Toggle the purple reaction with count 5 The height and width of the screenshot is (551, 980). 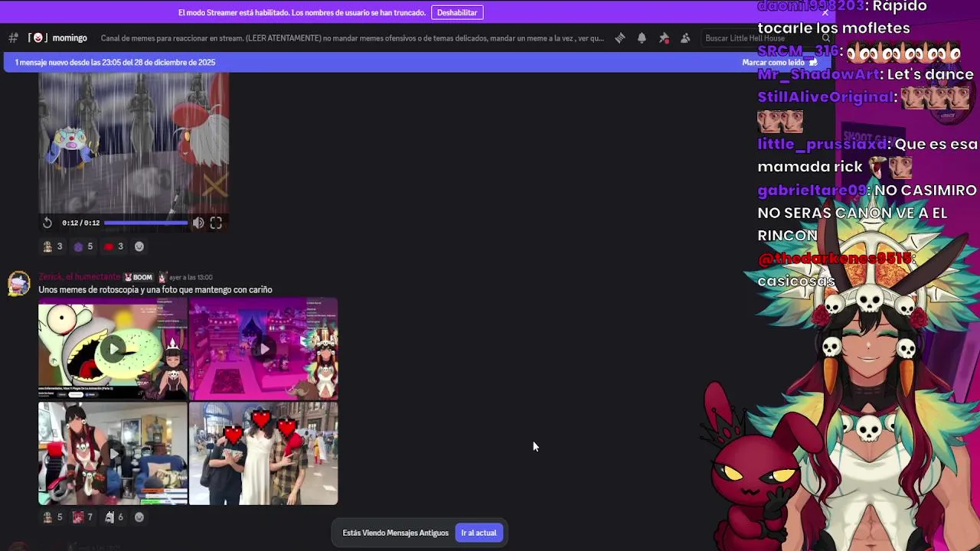(x=83, y=246)
